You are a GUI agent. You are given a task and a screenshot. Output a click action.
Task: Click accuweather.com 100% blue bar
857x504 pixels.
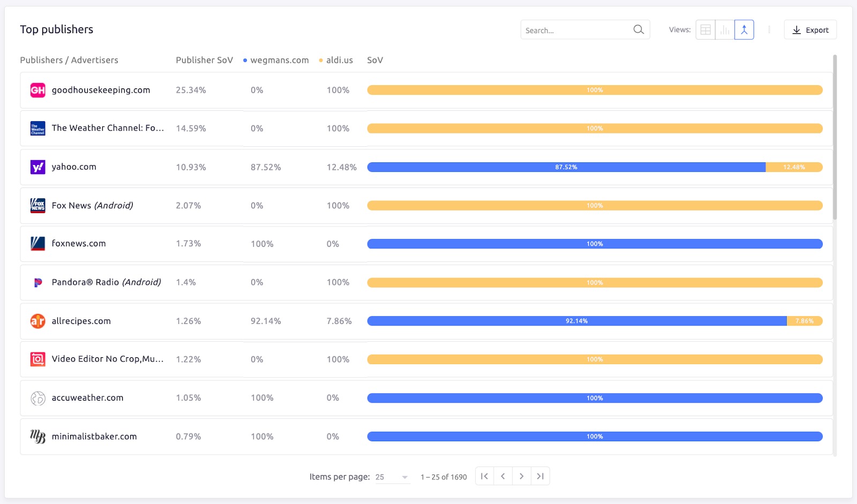(595, 398)
